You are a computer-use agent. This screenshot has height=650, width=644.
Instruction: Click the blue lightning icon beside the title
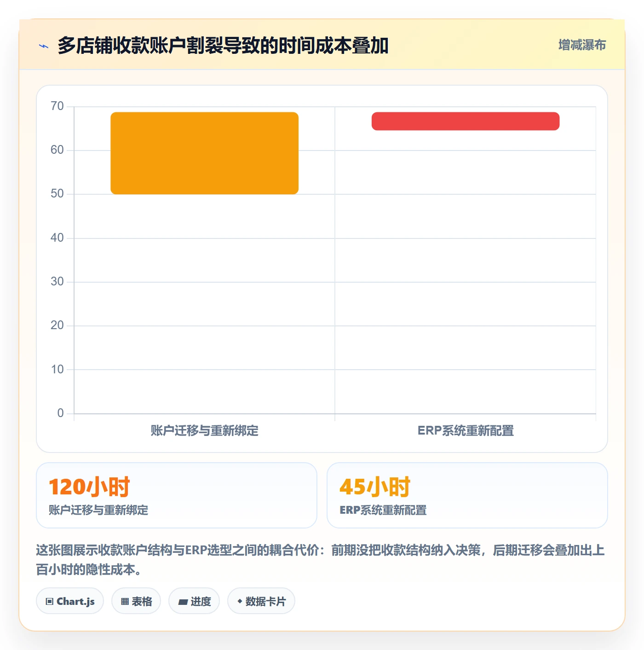click(44, 46)
